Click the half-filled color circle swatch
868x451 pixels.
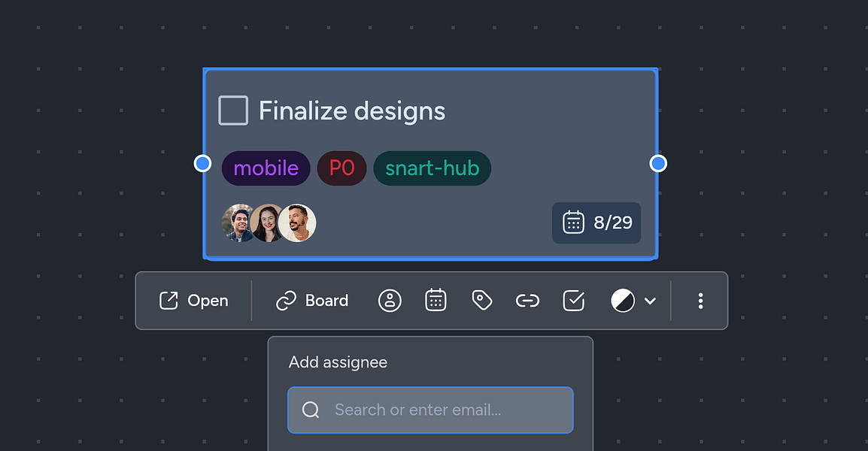622,301
